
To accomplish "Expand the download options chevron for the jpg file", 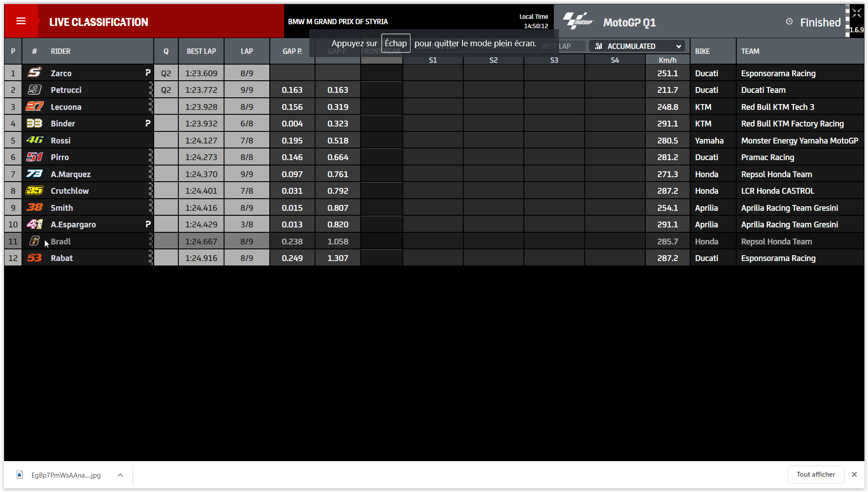I will pos(120,475).
